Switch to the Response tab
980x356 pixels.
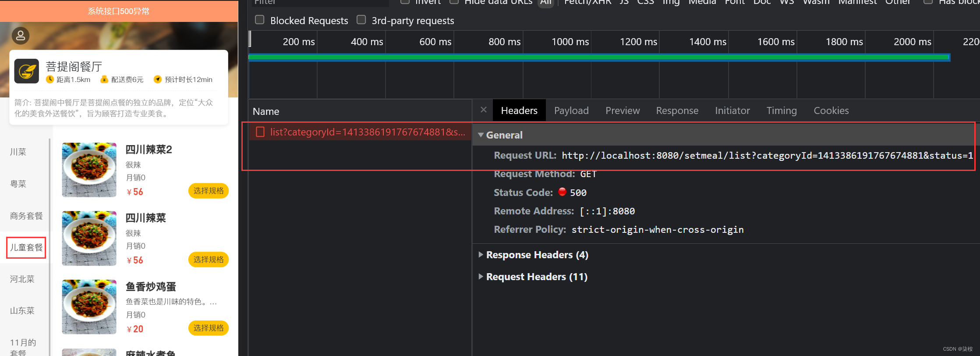pyautogui.click(x=677, y=110)
